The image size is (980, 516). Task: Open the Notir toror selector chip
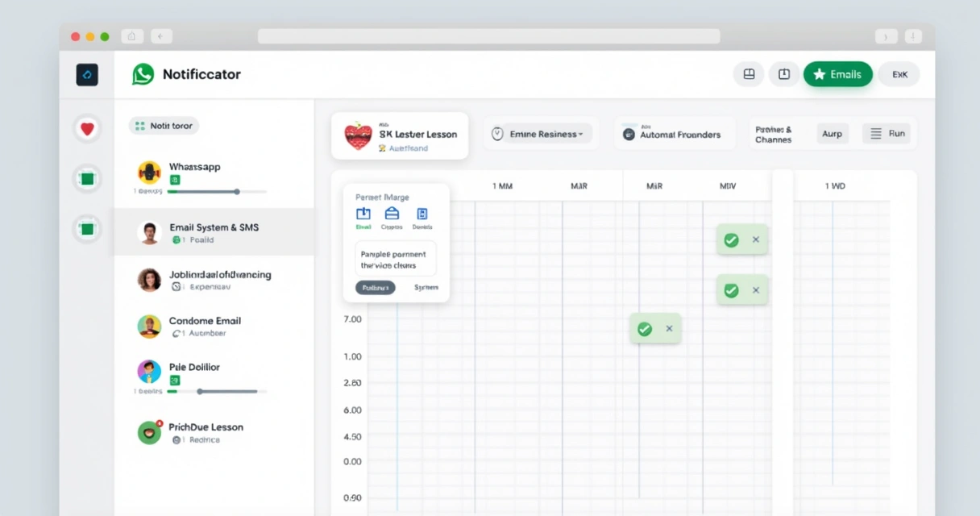[164, 126]
